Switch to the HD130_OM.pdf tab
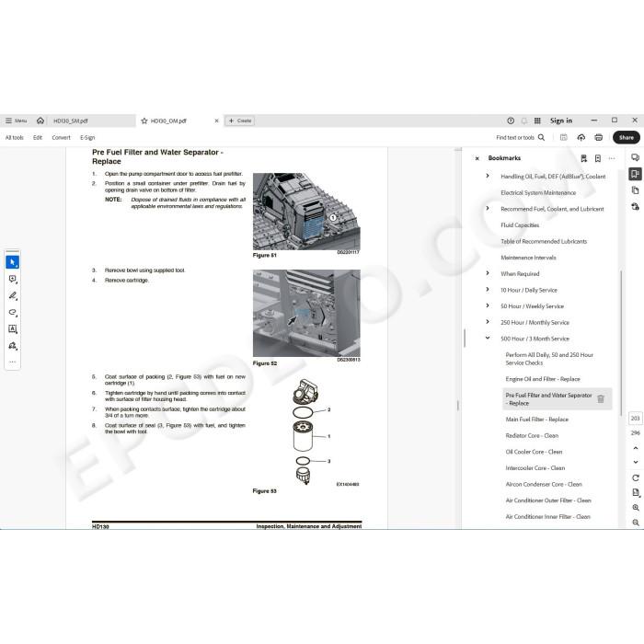The width and height of the screenshot is (644, 644). click(x=168, y=121)
